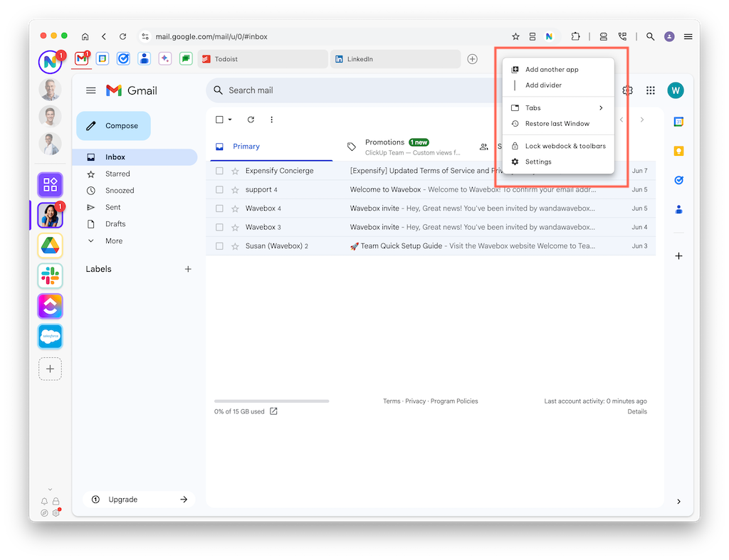Open Google Drive in the webdock
Image resolution: width=729 pixels, height=560 pixels.
point(51,245)
